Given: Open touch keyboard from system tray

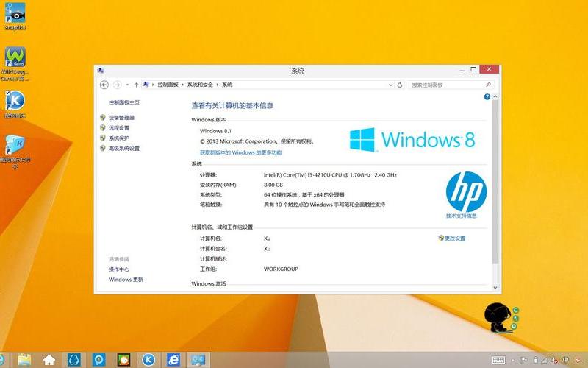Looking at the screenshot, I should click(x=498, y=360).
